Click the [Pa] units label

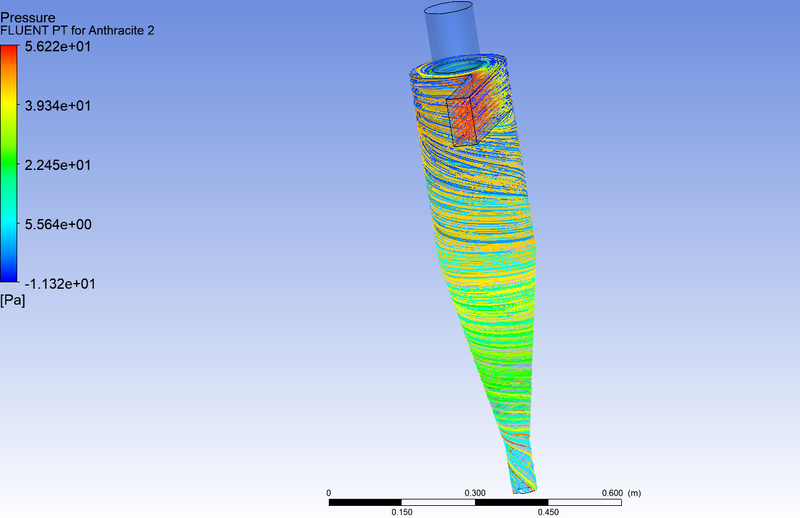(x=13, y=300)
